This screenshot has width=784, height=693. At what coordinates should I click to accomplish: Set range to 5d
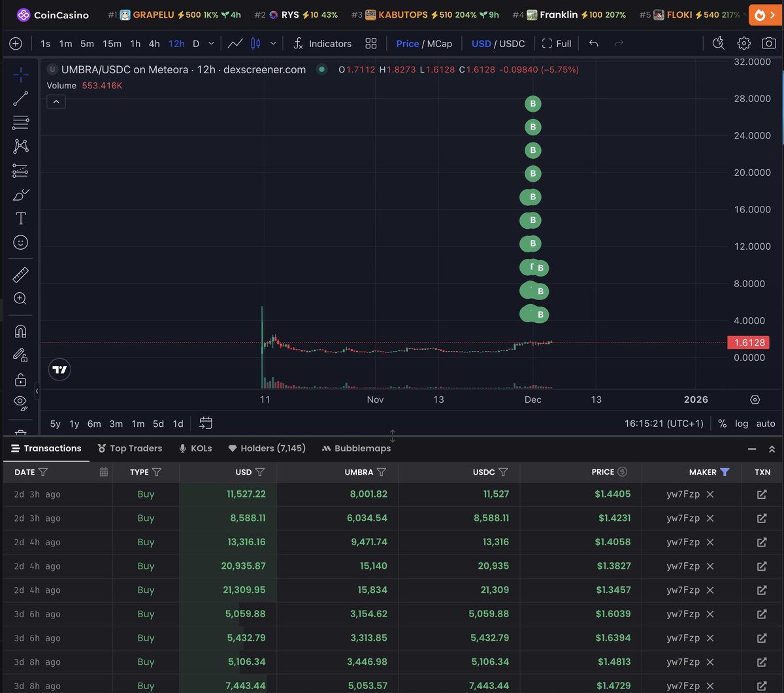point(158,424)
